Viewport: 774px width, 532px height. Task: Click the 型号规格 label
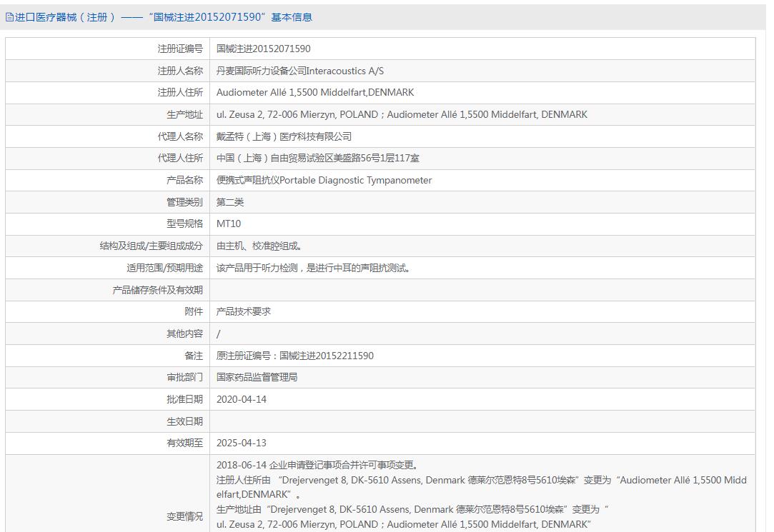184,224
